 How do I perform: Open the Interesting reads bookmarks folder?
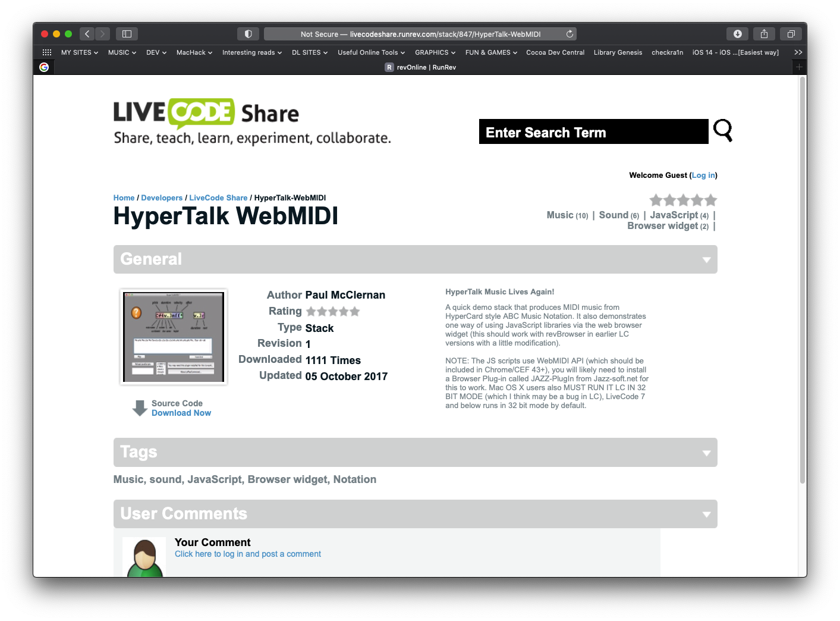[x=252, y=52]
